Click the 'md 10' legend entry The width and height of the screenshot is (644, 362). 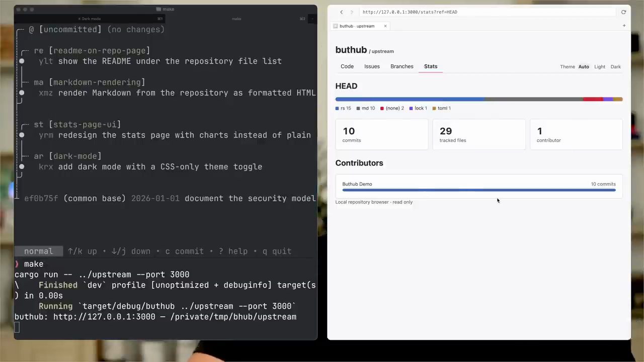coord(366,108)
